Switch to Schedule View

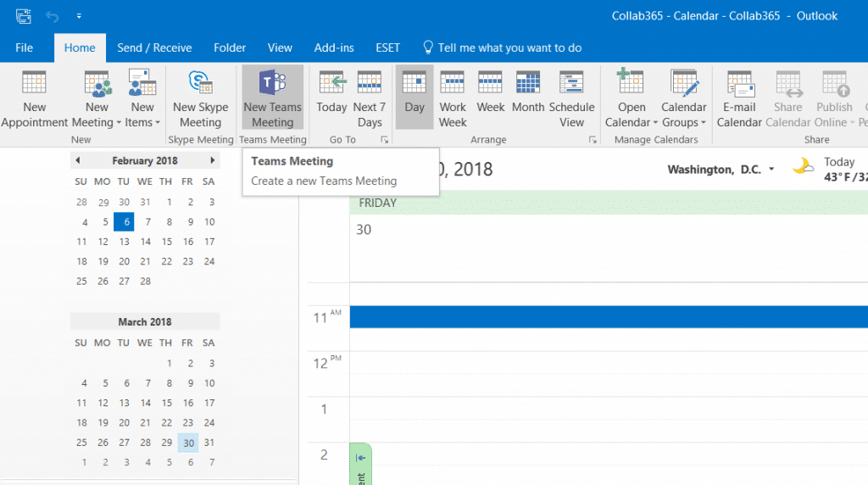(571, 100)
